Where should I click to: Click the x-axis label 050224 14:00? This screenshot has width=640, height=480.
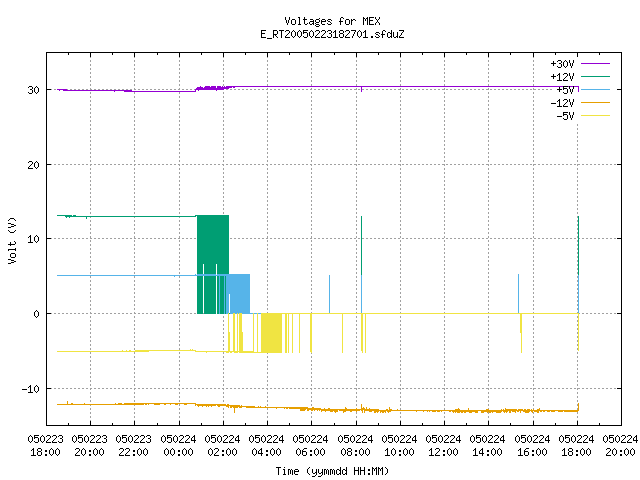488,446
